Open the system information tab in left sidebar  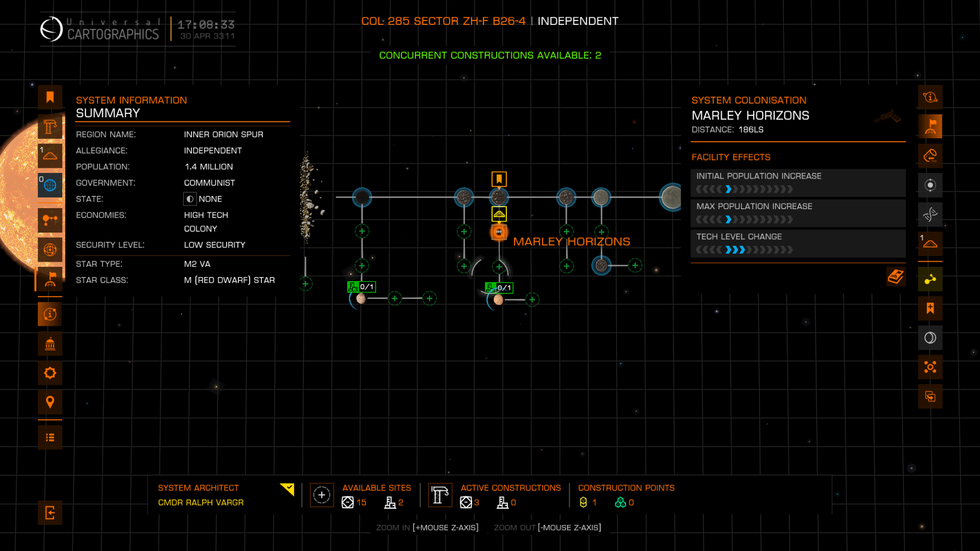coord(50,314)
